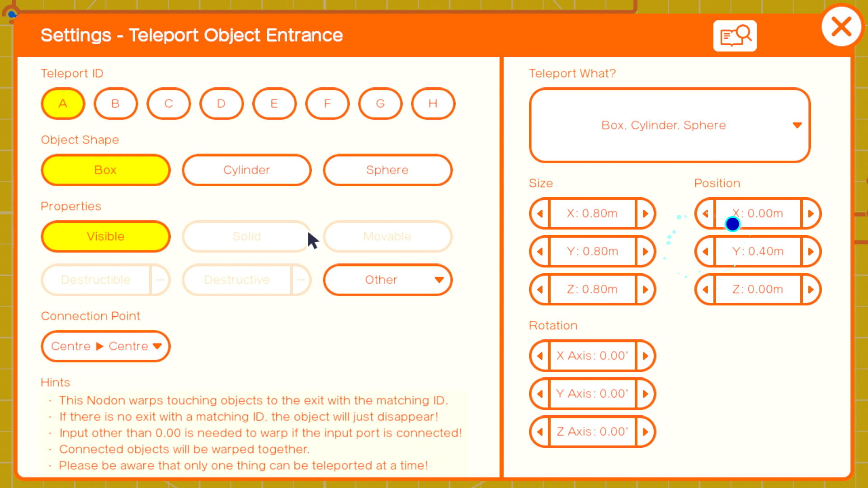This screenshot has height=488, width=868.
Task: Select Teleport ID option D
Action: [221, 103]
